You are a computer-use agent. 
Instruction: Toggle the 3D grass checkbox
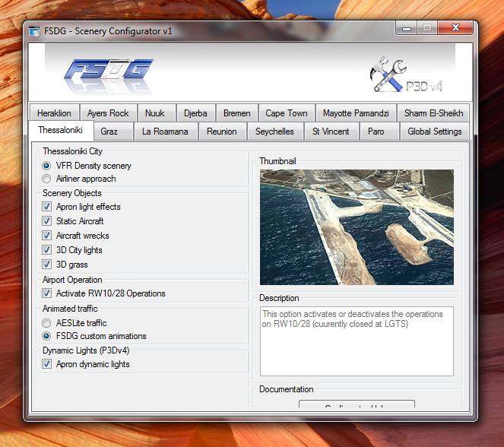point(47,265)
